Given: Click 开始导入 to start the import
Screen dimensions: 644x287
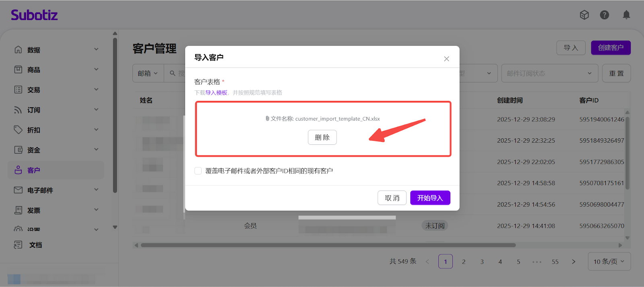Looking at the screenshot, I should (430, 198).
